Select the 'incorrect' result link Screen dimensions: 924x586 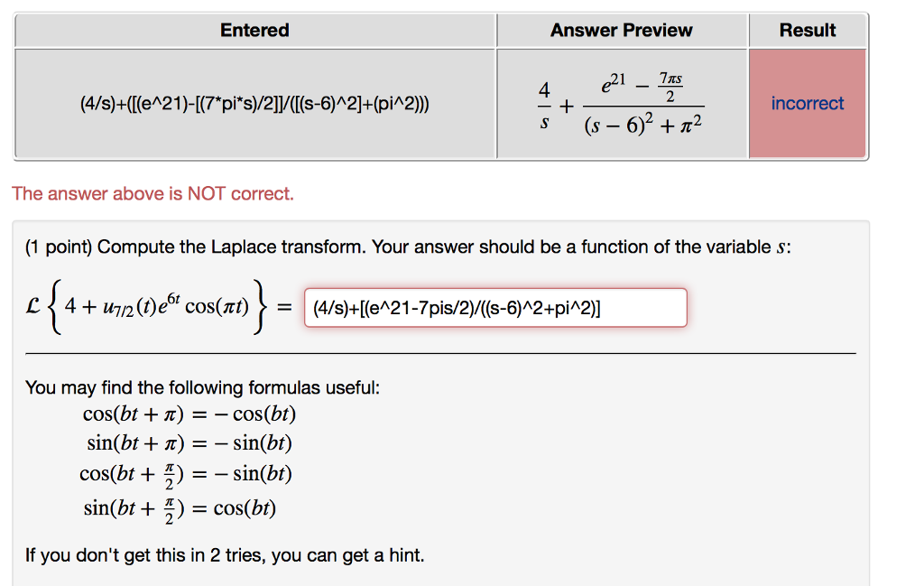[807, 103]
